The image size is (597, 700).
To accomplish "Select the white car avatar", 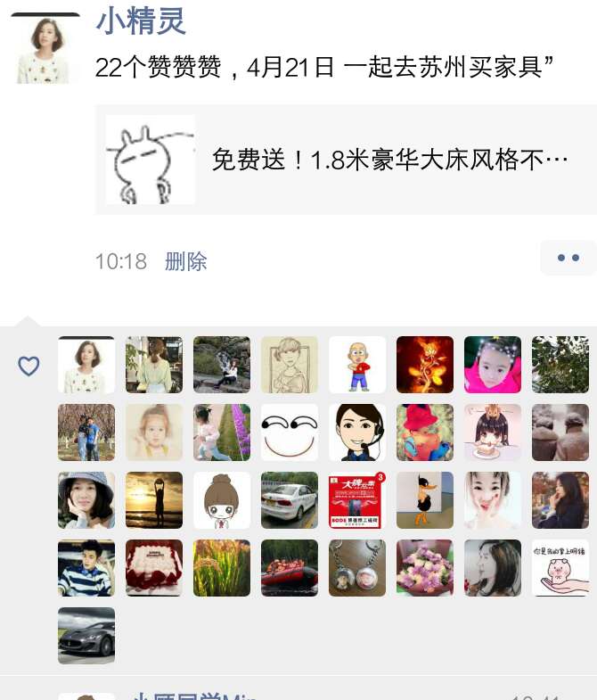I will tap(290, 500).
